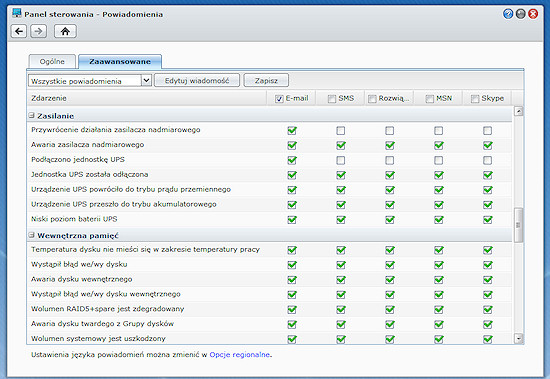Image resolution: width=550 pixels, height=379 pixels.
Task: Open the Opcje regionalne link
Action: tap(240, 355)
